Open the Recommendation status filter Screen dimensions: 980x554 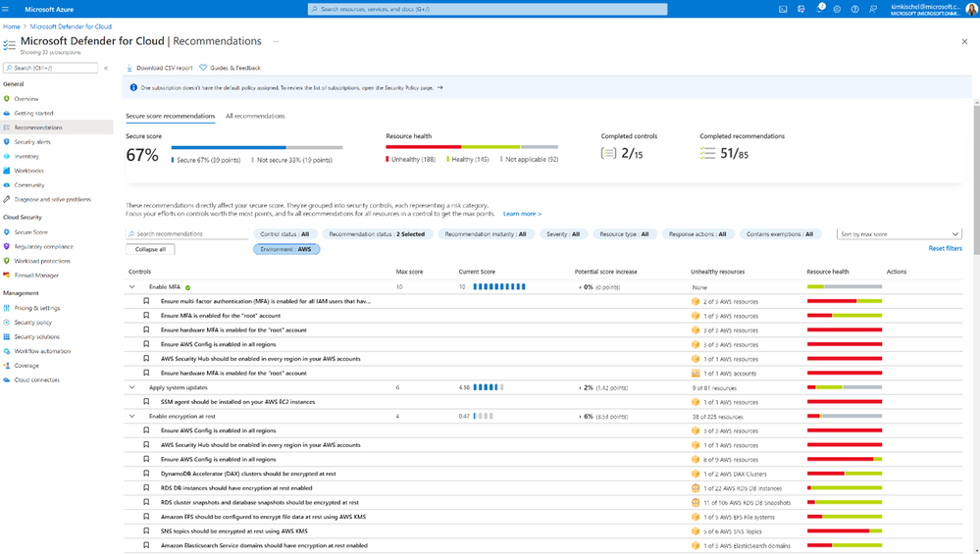click(x=377, y=234)
